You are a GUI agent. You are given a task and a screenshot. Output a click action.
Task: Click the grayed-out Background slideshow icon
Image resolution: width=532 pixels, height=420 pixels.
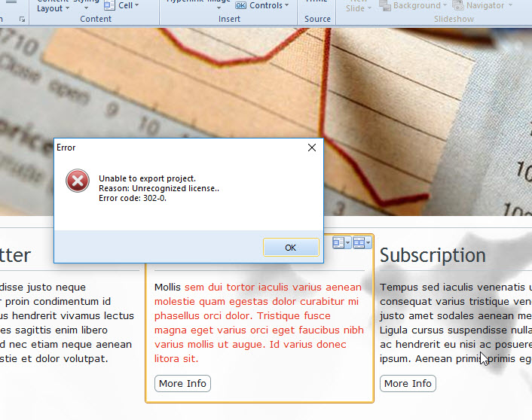(385, 5)
